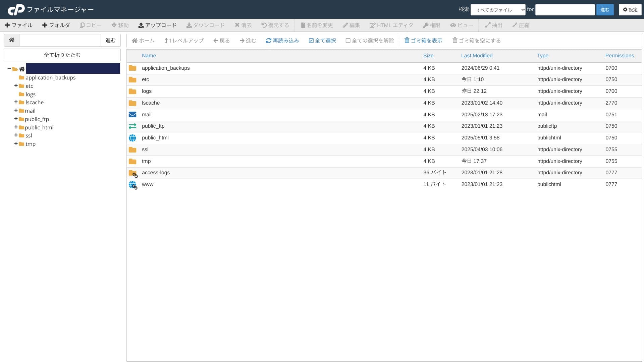
Task: Click the search text field after 'for'
Action: 565,10
